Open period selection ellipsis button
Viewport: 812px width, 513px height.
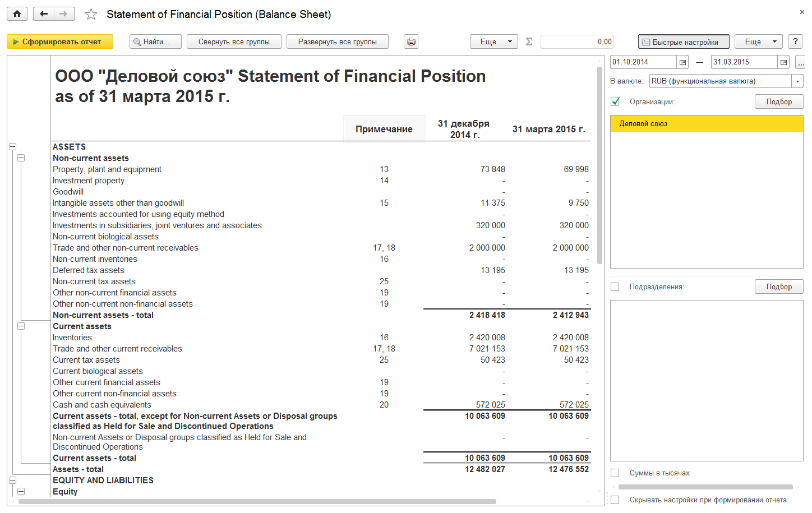(x=801, y=62)
